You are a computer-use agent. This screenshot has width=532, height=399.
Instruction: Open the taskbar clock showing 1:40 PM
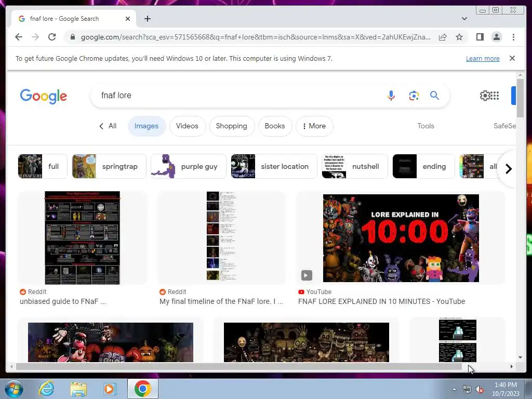coord(506,389)
